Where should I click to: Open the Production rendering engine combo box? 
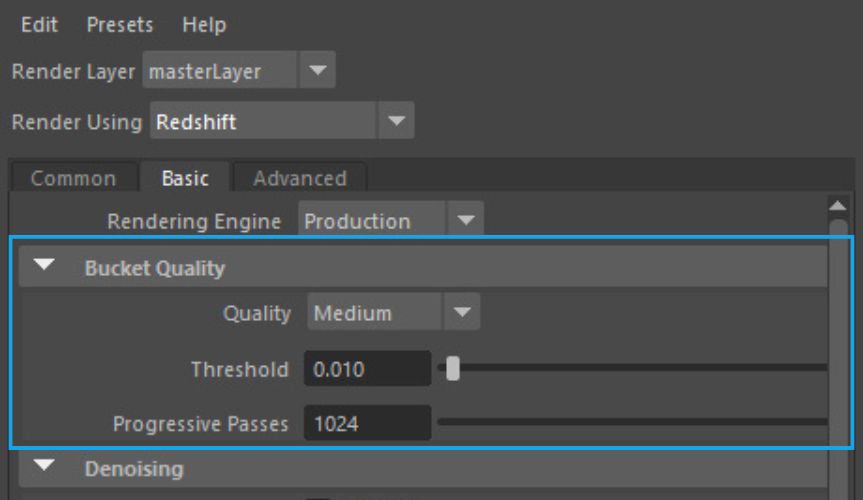(372, 220)
